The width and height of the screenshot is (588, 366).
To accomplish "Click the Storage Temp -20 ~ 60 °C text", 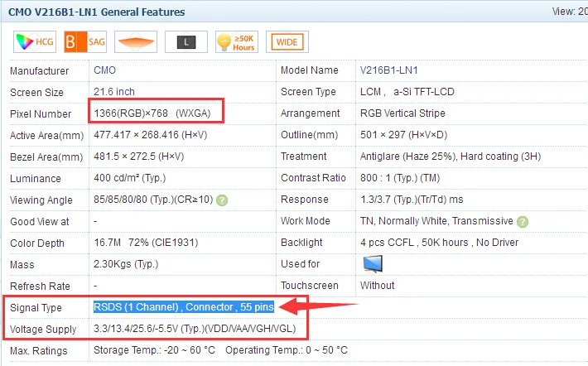I will coord(155,350).
